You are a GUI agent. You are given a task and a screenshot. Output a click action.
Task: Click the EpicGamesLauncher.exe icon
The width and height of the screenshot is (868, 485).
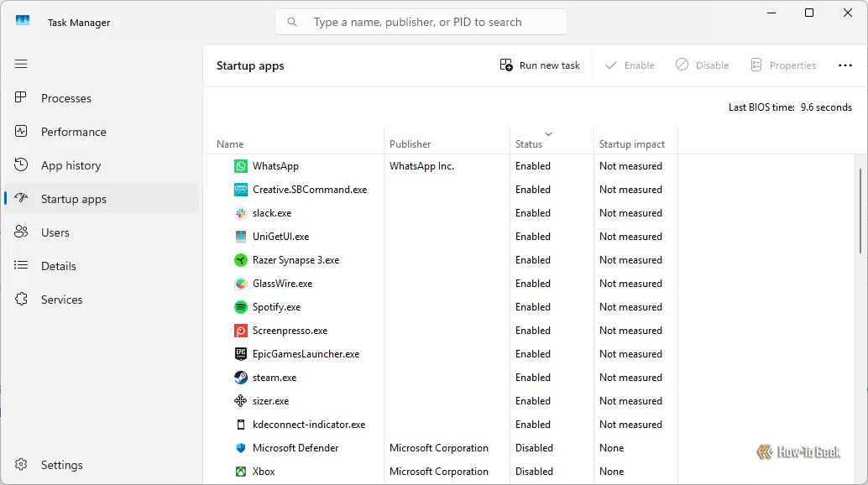(x=241, y=354)
